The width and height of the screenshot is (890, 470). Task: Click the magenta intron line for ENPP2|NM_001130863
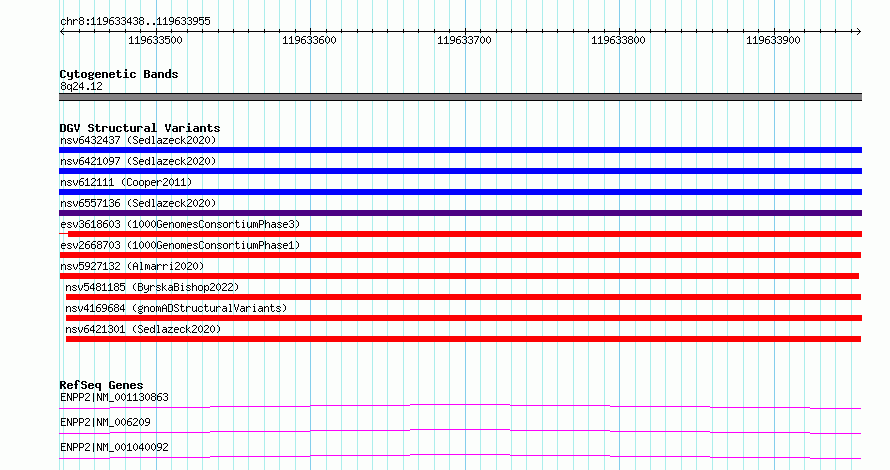[x=460, y=406]
